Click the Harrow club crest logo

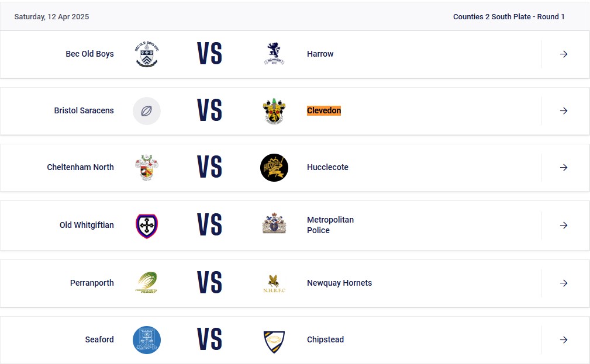click(x=274, y=54)
